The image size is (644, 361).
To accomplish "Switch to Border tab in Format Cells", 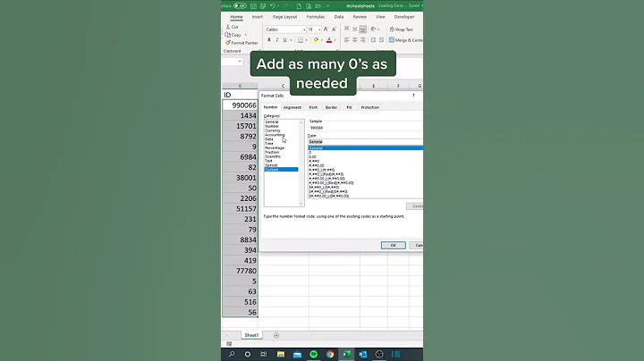I will 332,107.
